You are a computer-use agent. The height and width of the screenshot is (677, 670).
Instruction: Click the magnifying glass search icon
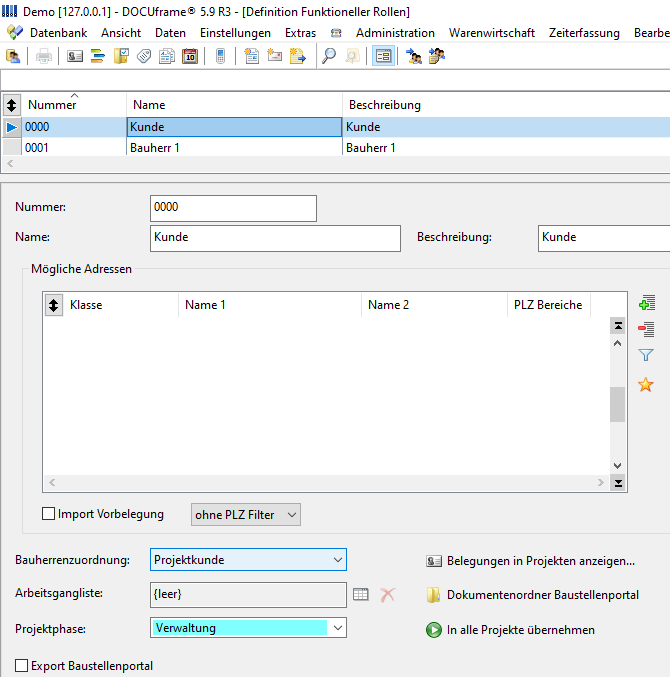pos(329,56)
